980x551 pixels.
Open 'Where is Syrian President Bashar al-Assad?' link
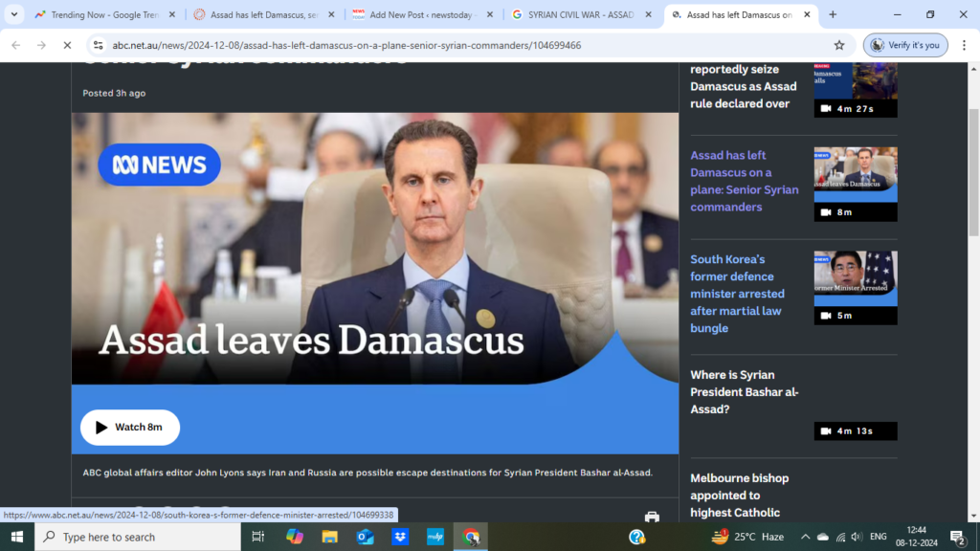coord(745,391)
